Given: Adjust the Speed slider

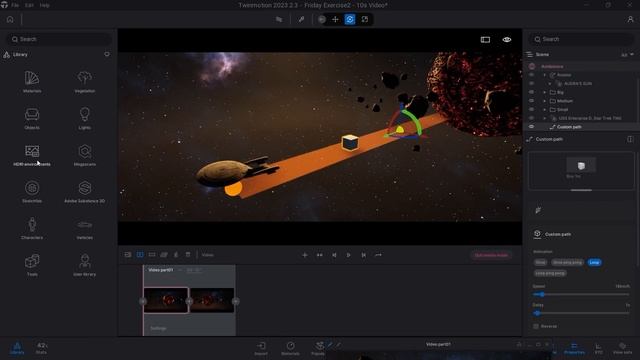Looking at the screenshot, I should tap(581, 294).
